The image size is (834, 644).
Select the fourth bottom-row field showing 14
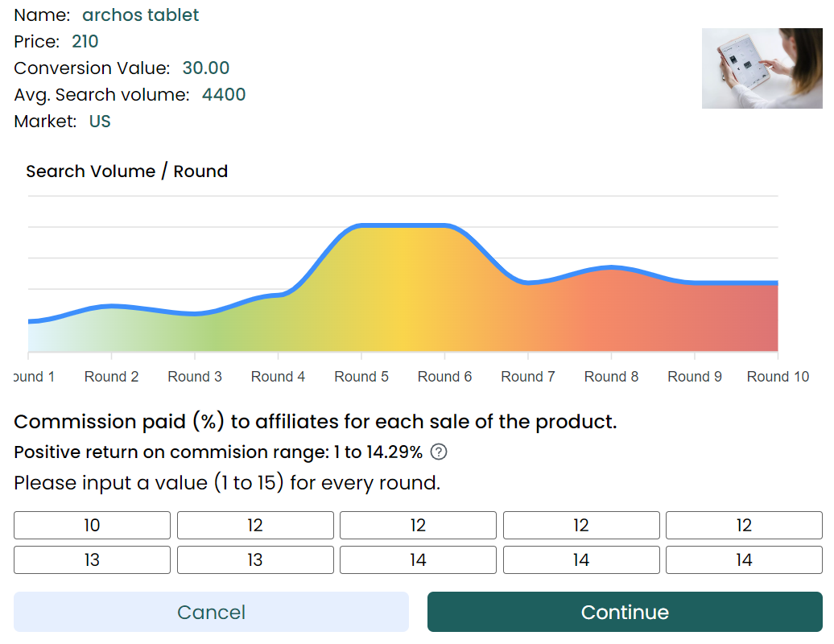[581, 560]
